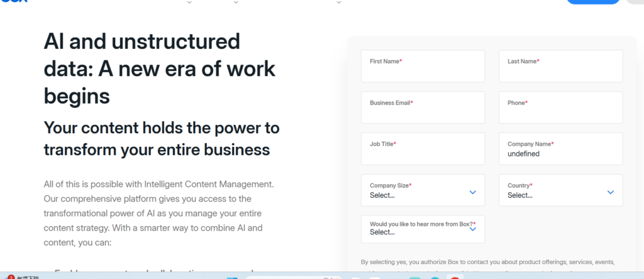Screen dimensions: 644x279
Task: Expand the rightmost header navigation chevron
Action: (x=338, y=3)
